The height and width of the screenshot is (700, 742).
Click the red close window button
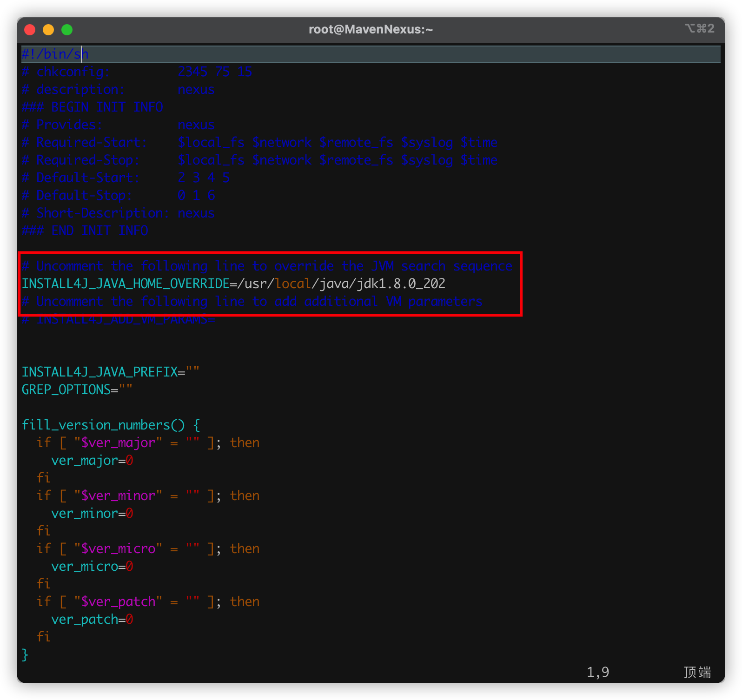30,30
